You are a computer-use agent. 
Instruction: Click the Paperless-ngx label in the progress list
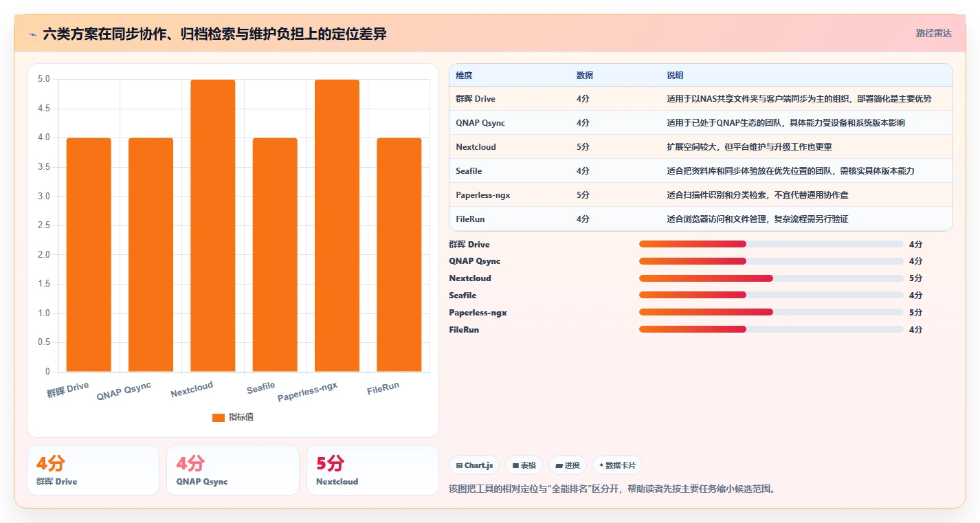[478, 313]
